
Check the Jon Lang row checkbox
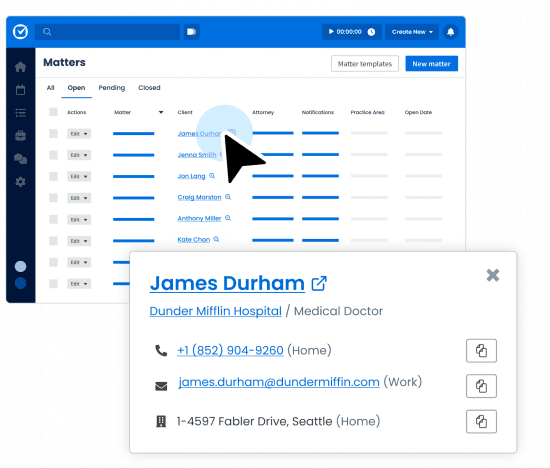pyautogui.click(x=53, y=176)
